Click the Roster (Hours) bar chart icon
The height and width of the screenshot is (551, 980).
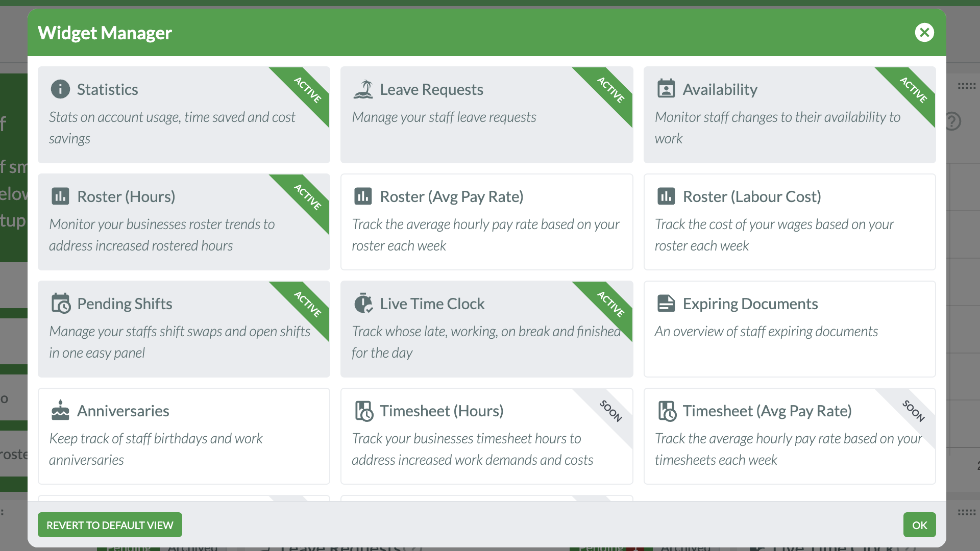(x=60, y=196)
